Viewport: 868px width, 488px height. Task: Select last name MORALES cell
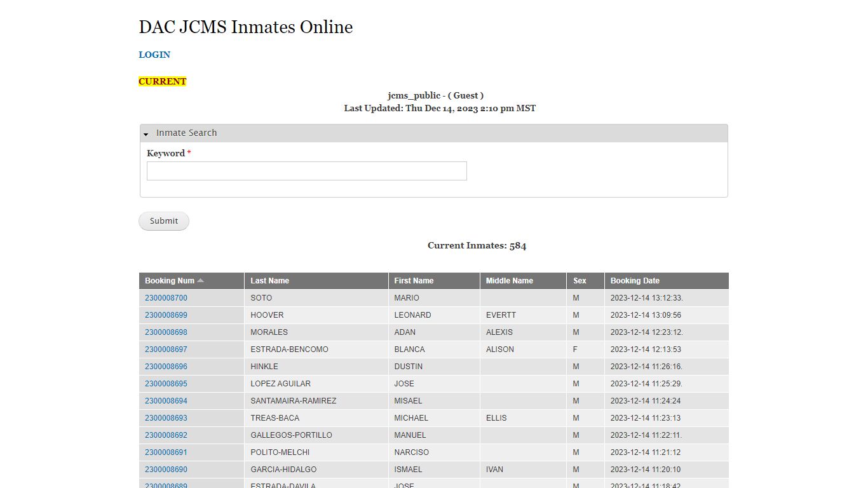pyautogui.click(x=316, y=332)
